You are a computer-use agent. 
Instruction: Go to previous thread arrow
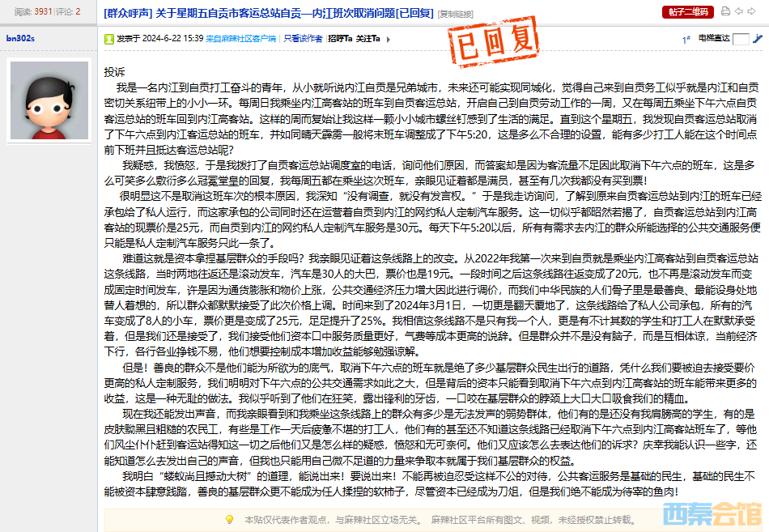740,11
